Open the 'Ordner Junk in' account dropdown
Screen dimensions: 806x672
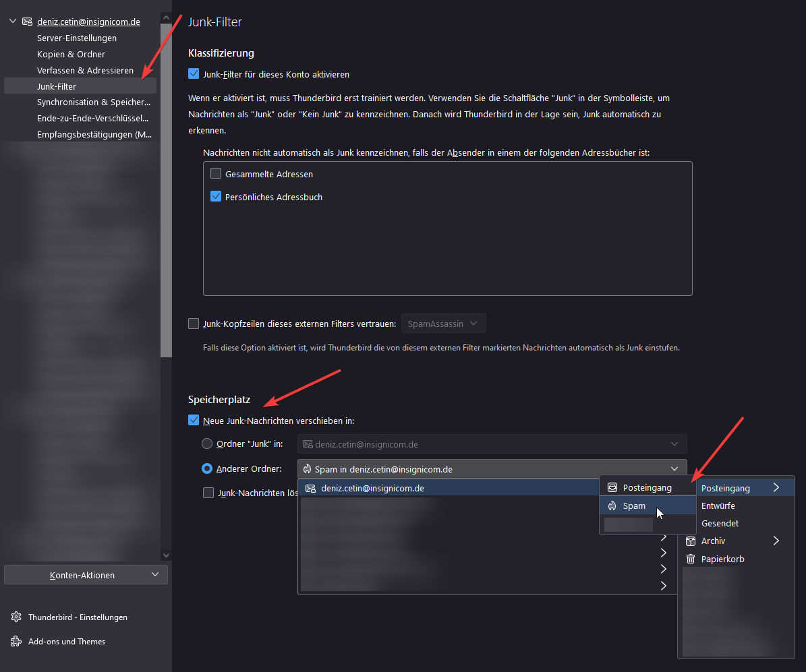coord(492,444)
